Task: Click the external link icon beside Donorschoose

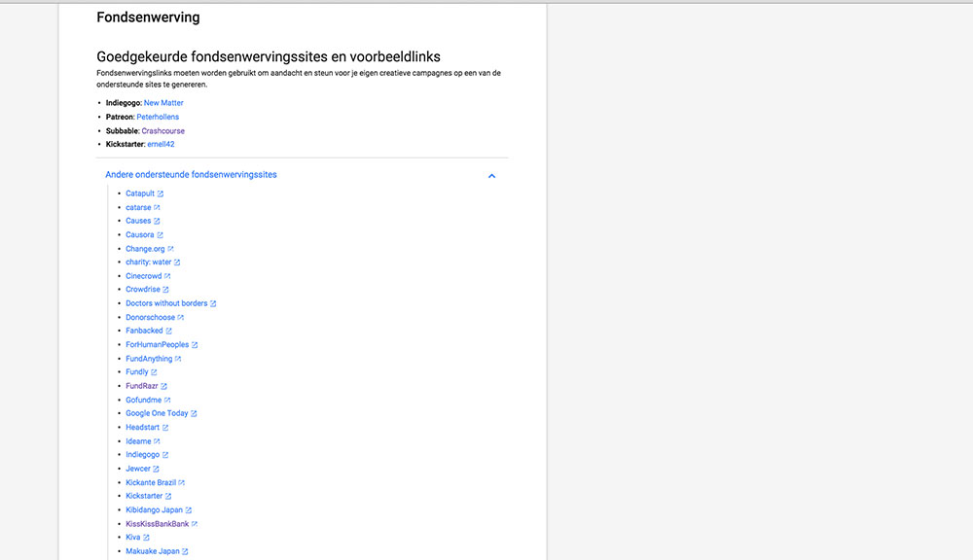Action: 181,318
